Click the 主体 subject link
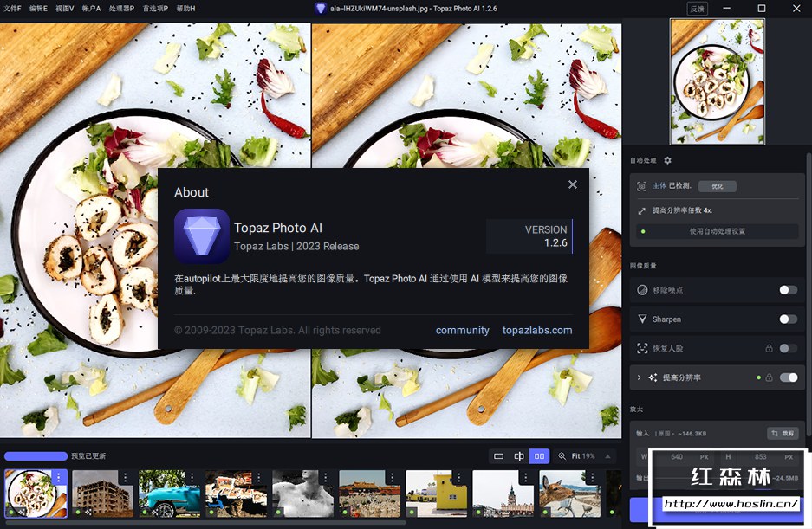Viewport: 812px width, 529px height. (x=659, y=186)
